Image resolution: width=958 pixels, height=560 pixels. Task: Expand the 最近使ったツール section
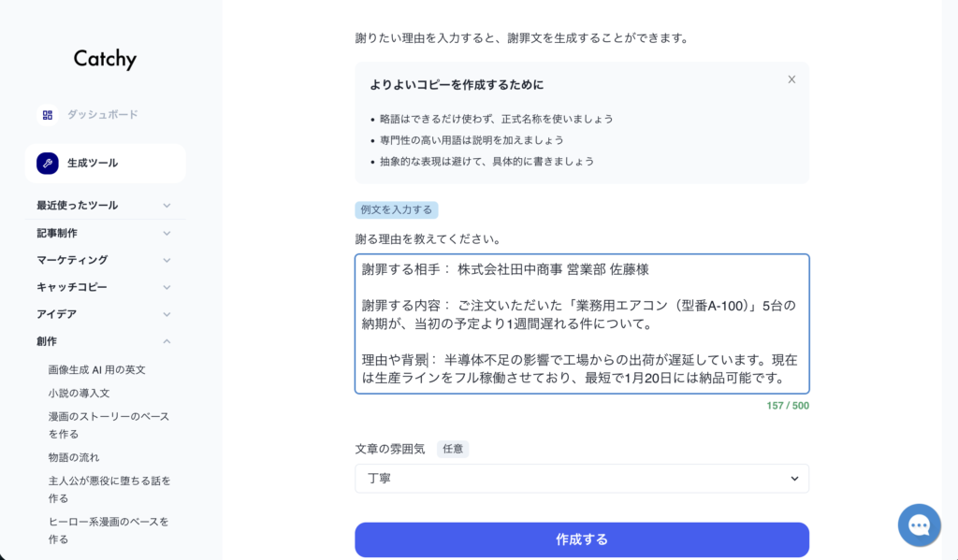point(103,205)
